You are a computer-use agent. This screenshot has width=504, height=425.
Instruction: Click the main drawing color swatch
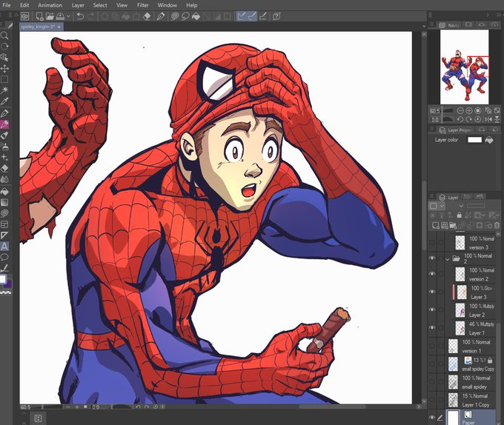click(2, 278)
